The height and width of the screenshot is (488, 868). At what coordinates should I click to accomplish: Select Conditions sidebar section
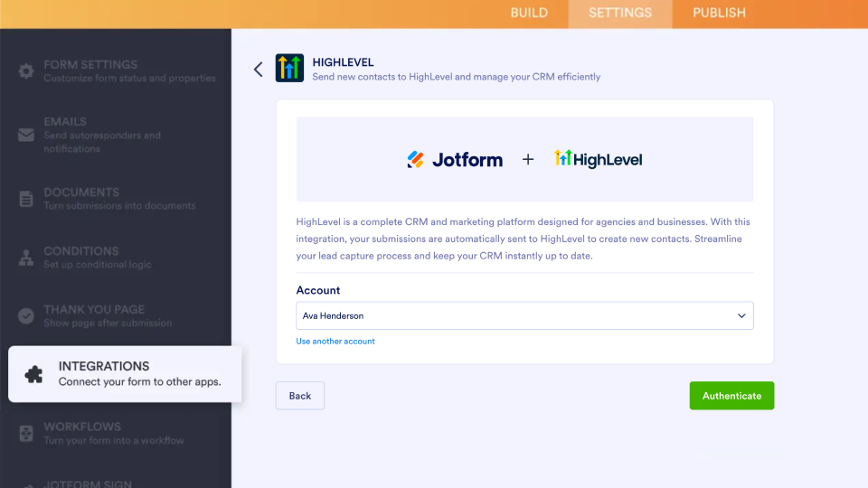tap(116, 258)
